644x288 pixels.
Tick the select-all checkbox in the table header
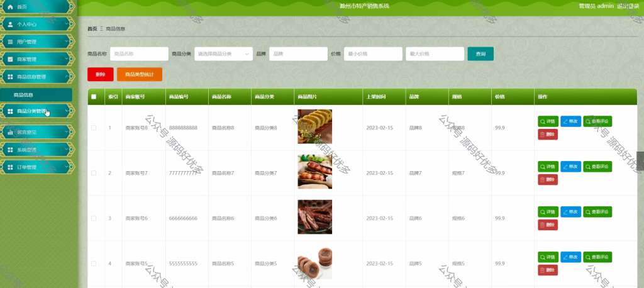tap(94, 97)
